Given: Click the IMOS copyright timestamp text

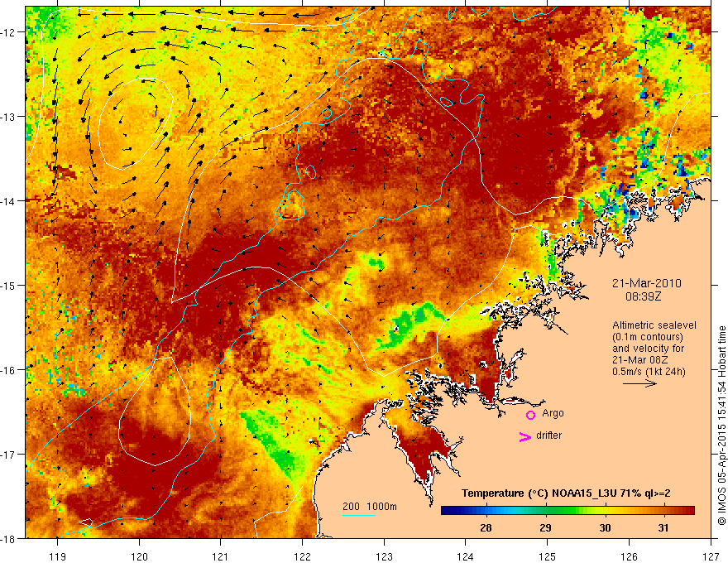Looking at the screenshot, I should [x=721, y=426].
